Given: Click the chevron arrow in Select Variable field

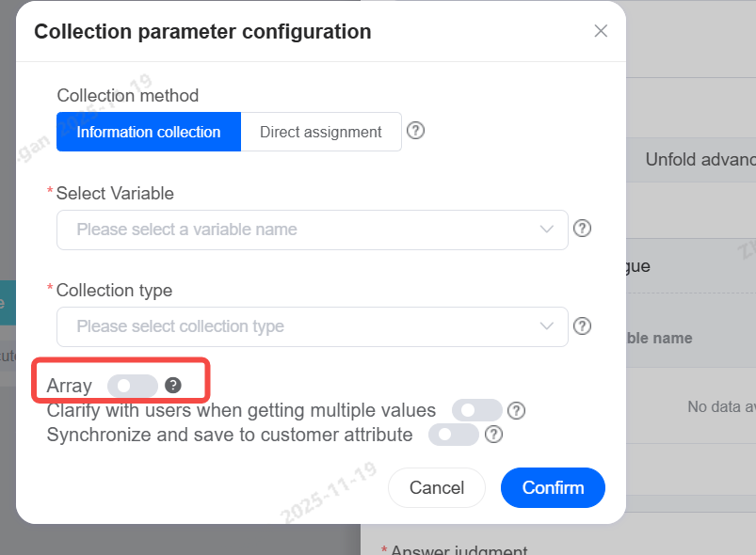Looking at the screenshot, I should 546,230.
